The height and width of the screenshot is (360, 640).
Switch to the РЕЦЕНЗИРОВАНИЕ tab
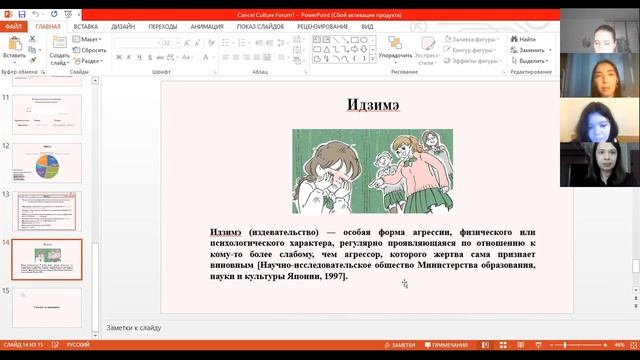[x=322, y=27]
